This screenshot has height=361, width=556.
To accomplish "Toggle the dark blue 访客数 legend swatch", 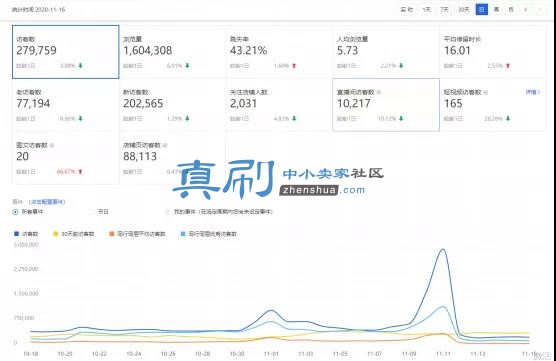I will (16, 234).
